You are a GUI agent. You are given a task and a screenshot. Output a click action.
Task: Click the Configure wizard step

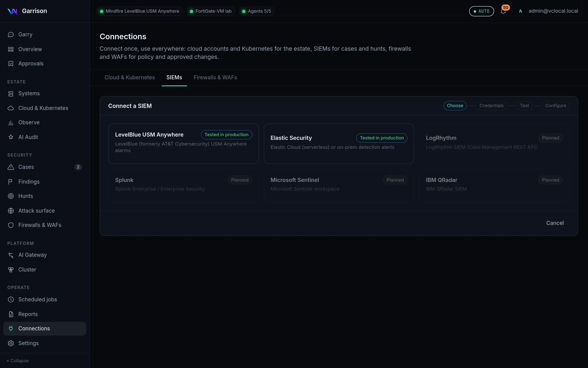tap(556, 106)
